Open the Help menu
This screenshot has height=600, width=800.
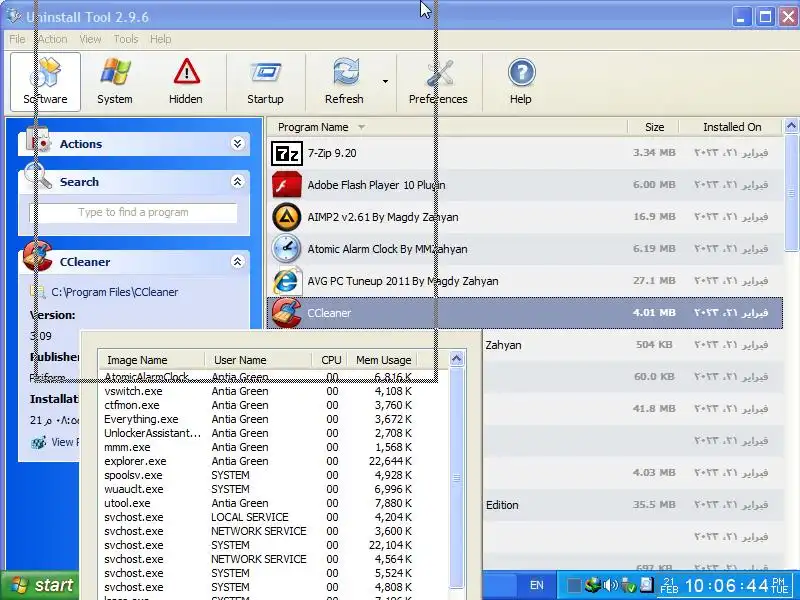(160, 39)
